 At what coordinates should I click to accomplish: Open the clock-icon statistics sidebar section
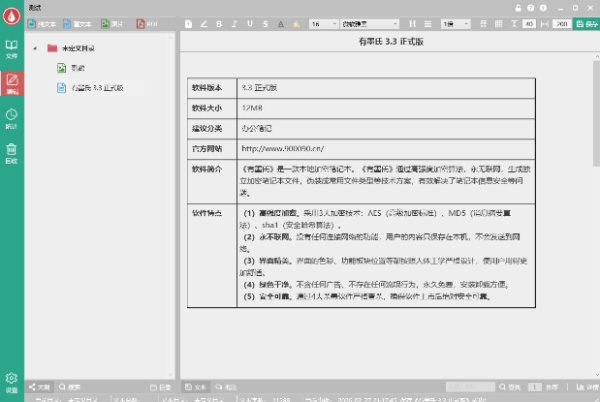(11, 118)
